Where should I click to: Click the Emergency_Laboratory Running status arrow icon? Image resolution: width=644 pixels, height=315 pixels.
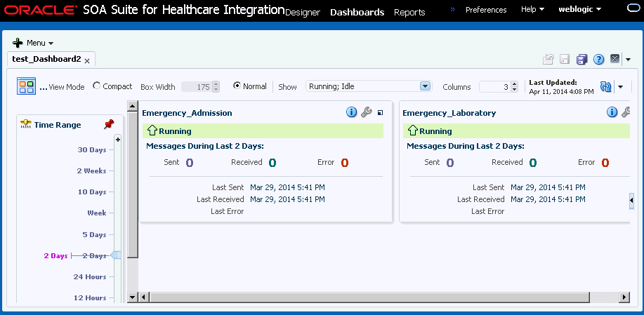413,130
